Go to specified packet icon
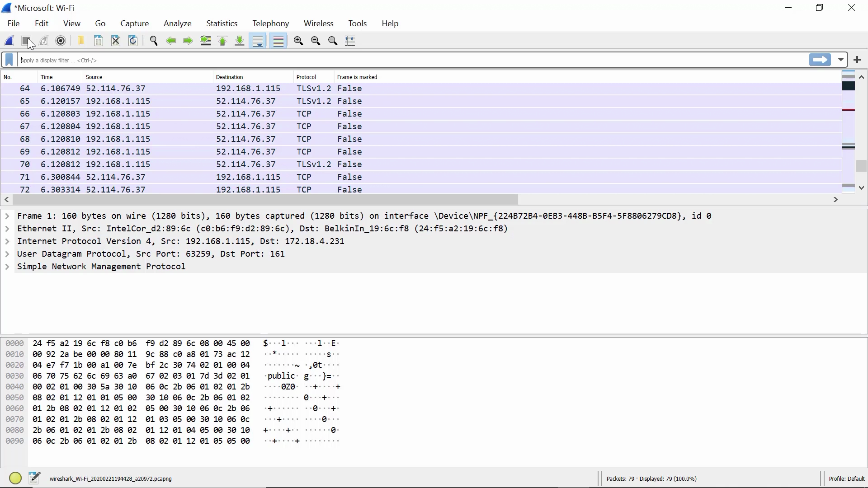This screenshot has width=868, height=488. tap(205, 41)
